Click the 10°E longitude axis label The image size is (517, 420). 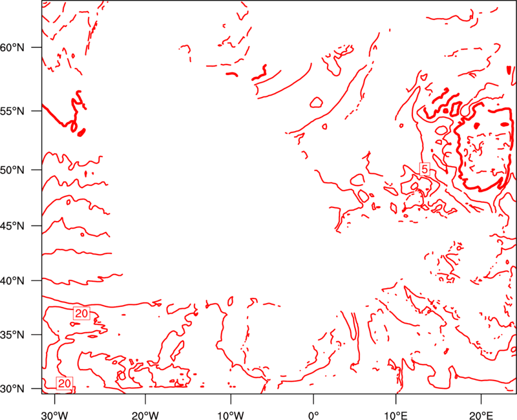point(396,415)
